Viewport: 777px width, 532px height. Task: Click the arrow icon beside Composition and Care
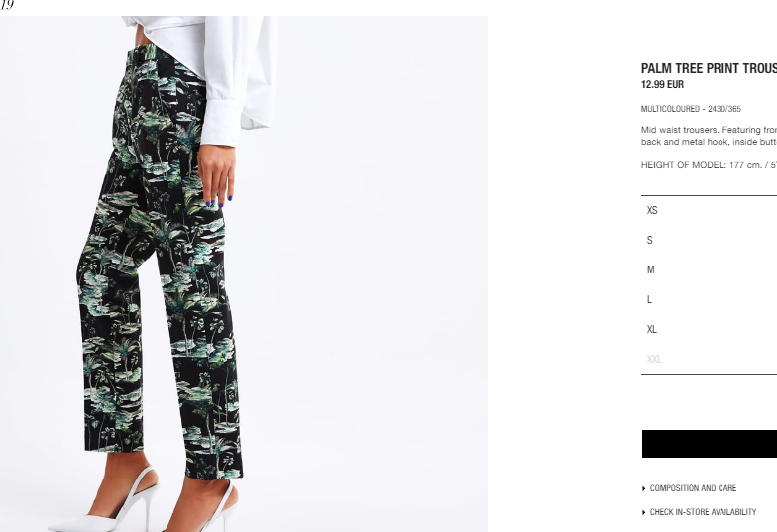point(644,489)
